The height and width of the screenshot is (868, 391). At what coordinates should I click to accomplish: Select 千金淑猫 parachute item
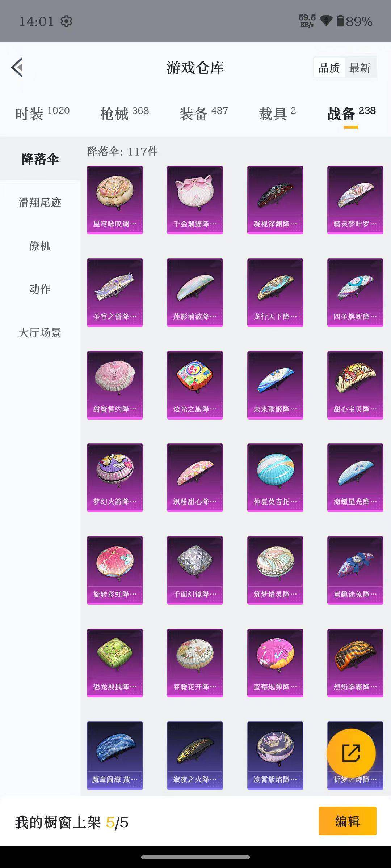(195, 200)
